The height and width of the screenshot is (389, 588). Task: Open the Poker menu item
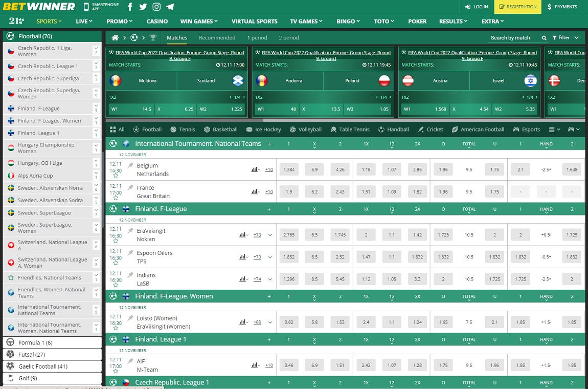click(417, 21)
